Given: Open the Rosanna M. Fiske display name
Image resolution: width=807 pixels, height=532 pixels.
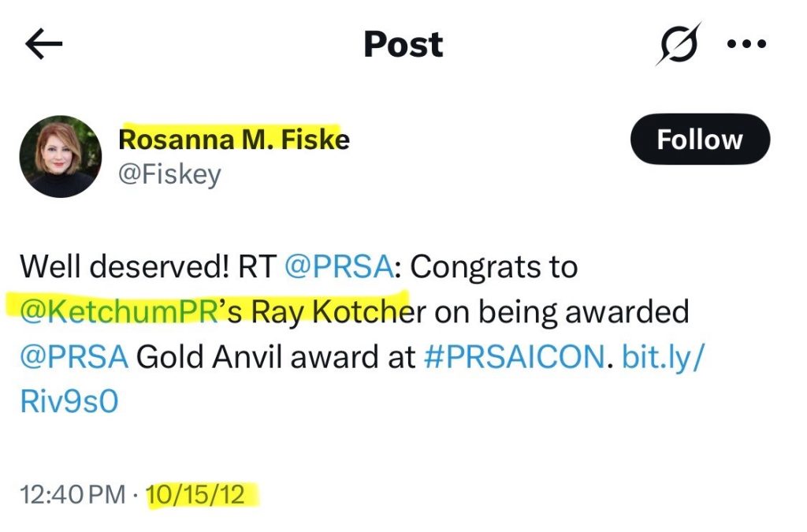Looking at the screenshot, I should pyautogui.click(x=234, y=140).
